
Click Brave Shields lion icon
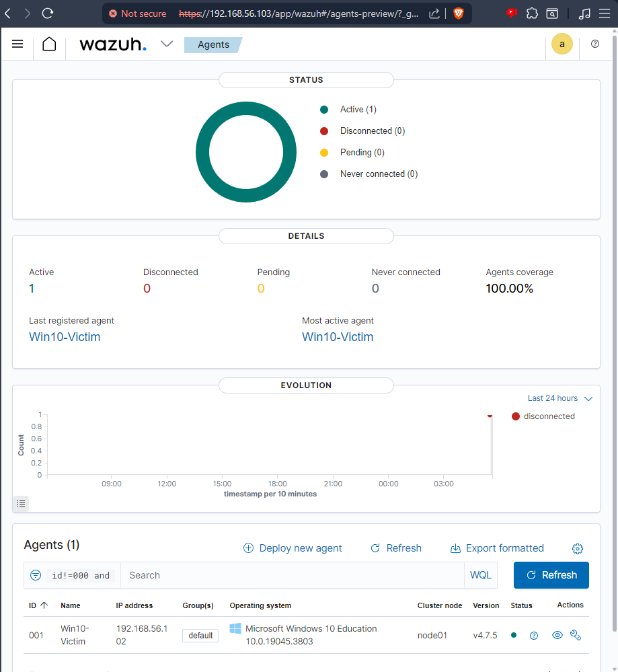pyautogui.click(x=459, y=13)
